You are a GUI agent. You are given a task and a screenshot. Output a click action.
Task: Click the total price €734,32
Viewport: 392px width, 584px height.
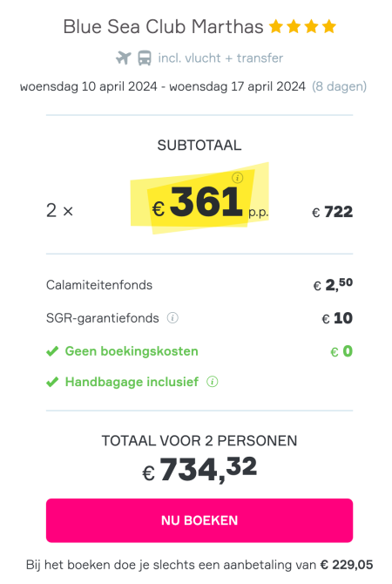click(x=199, y=469)
